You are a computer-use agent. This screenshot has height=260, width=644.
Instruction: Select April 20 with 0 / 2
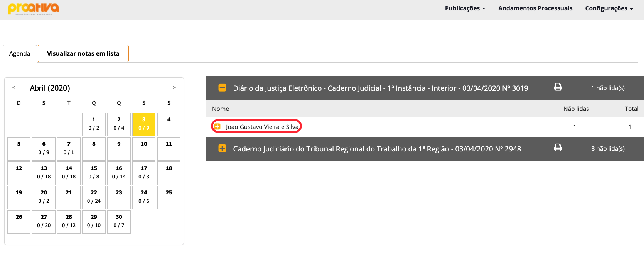coord(44,197)
